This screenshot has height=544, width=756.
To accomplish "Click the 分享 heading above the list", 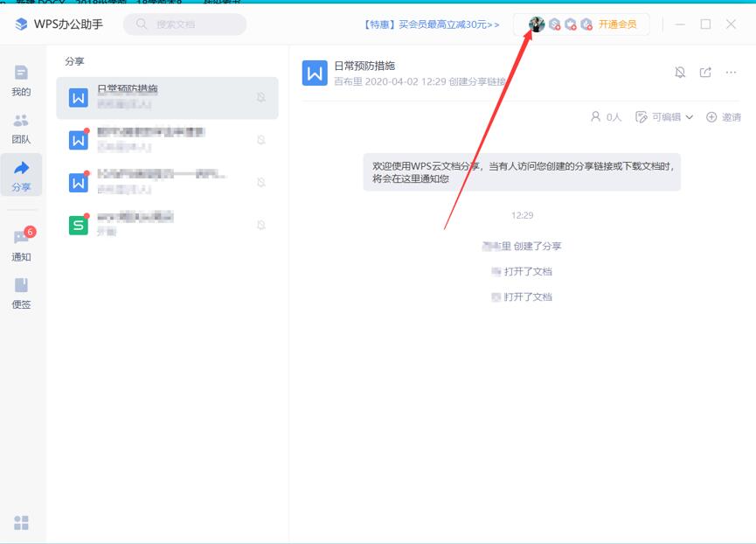I will (75, 61).
